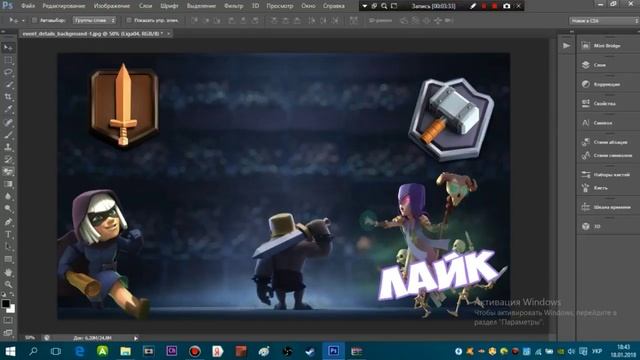This screenshot has height=360, width=640.
Task: Select the Rectangle shape tool
Action: point(8,259)
